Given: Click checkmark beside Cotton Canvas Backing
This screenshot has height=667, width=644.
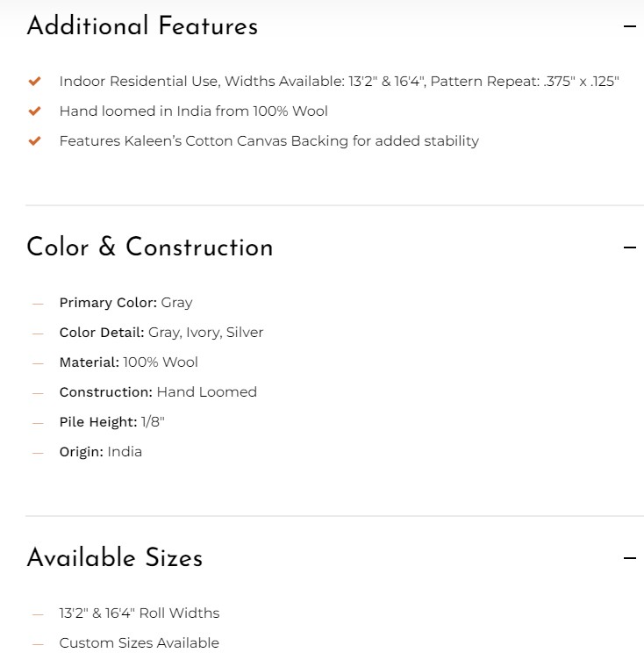Looking at the screenshot, I should pos(35,141).
